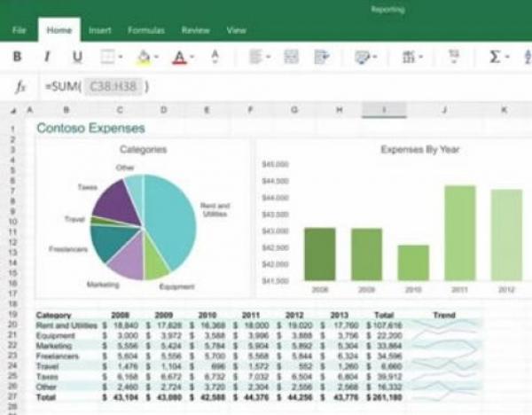532x415 pixels.
Task: Select the Marketing row label
Action: [x=53, y=346]
